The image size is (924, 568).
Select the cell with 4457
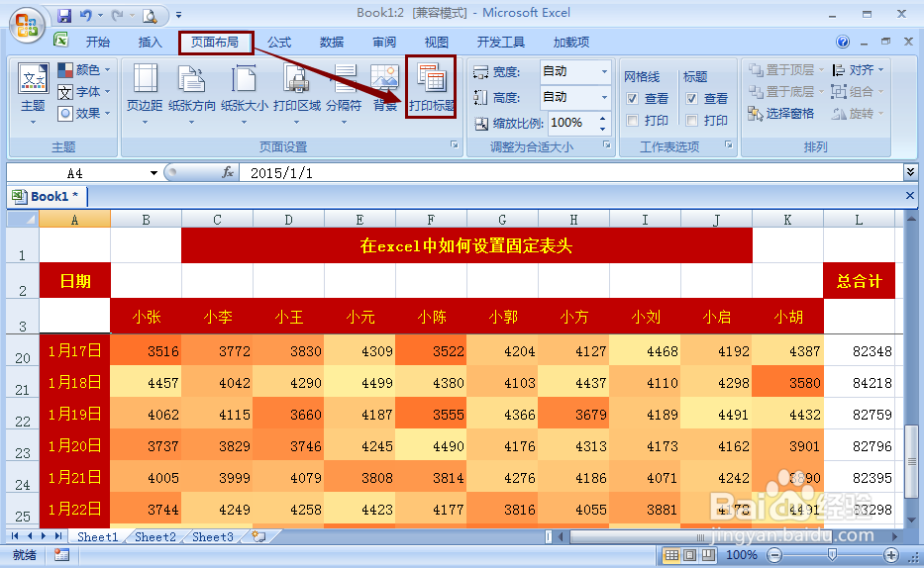point(146,383)
